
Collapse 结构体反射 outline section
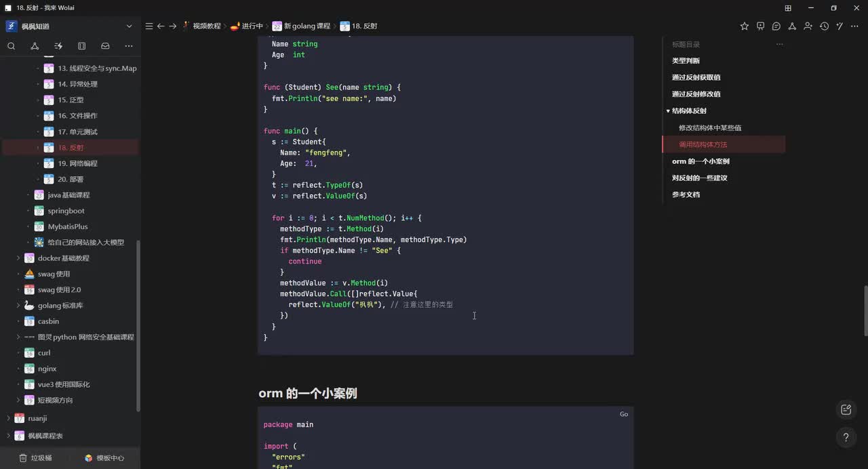(668, 111)
